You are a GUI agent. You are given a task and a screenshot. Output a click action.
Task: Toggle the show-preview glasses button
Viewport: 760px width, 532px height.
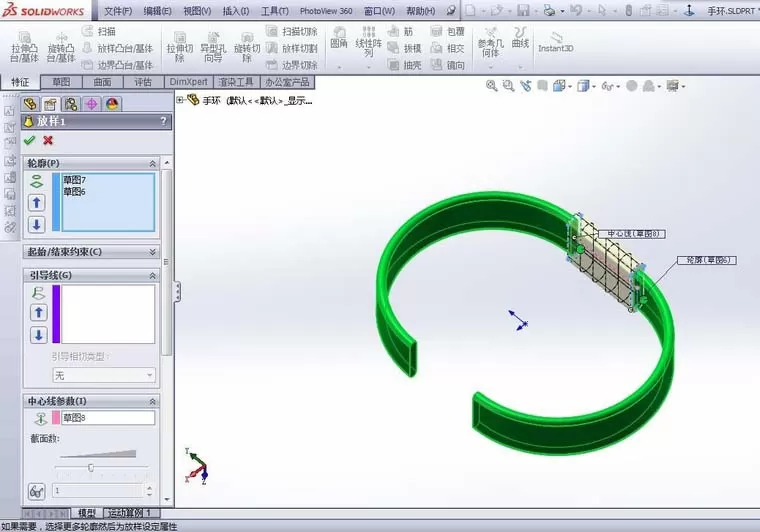(x=37, y=491)
